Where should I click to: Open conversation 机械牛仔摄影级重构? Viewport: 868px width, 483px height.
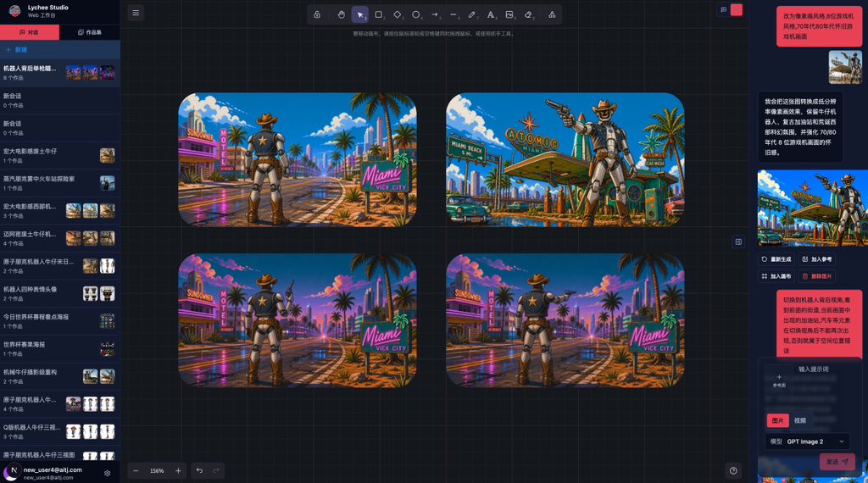(60, 377)
